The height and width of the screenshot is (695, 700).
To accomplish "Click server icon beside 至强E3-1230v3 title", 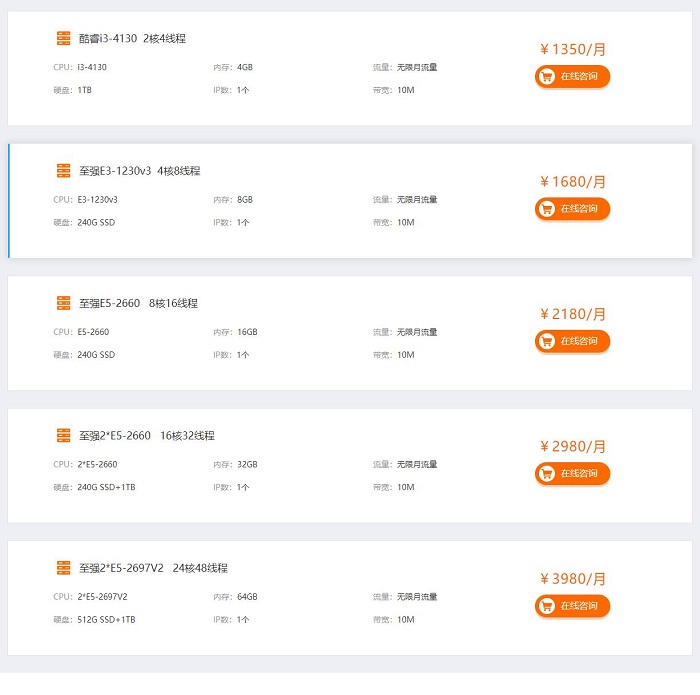I will coord(63,171).
